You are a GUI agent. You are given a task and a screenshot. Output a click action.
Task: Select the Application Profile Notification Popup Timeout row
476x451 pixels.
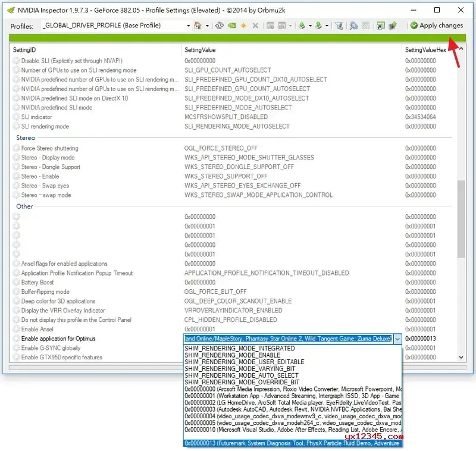(x=232, y=273)
